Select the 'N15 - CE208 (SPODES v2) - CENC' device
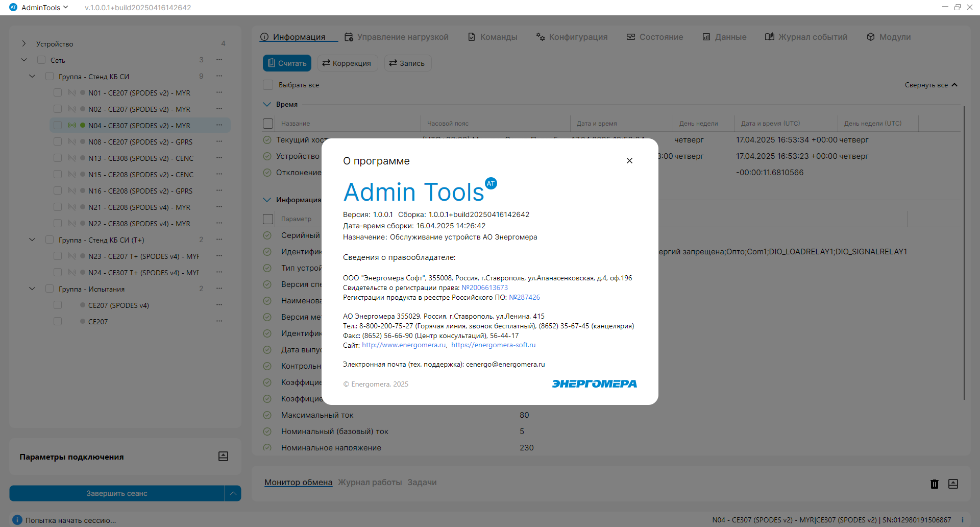 pos(140,175)
